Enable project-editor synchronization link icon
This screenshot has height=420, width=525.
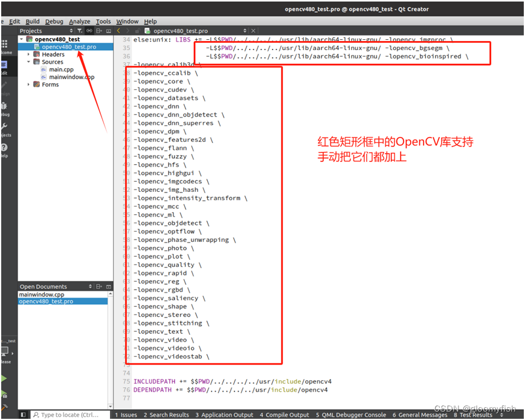88,31
